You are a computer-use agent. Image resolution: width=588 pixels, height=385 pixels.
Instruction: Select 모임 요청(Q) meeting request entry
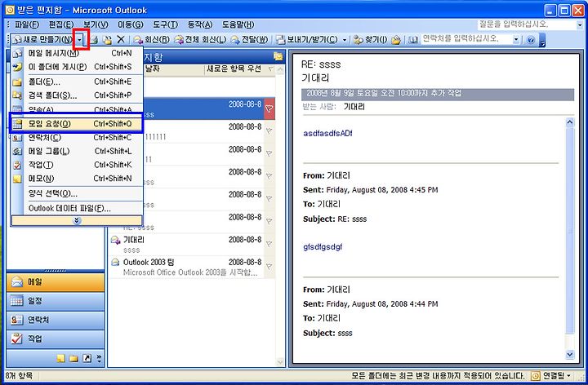tap(77, 124)
